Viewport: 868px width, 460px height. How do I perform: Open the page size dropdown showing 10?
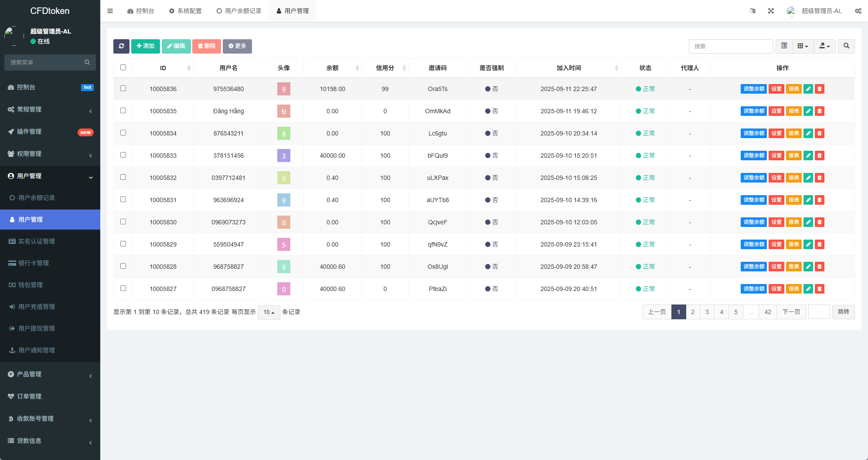click(269, 312)
